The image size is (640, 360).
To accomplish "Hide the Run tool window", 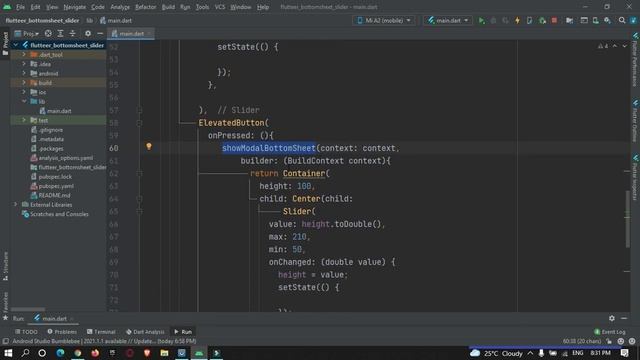I will point(624,318).
